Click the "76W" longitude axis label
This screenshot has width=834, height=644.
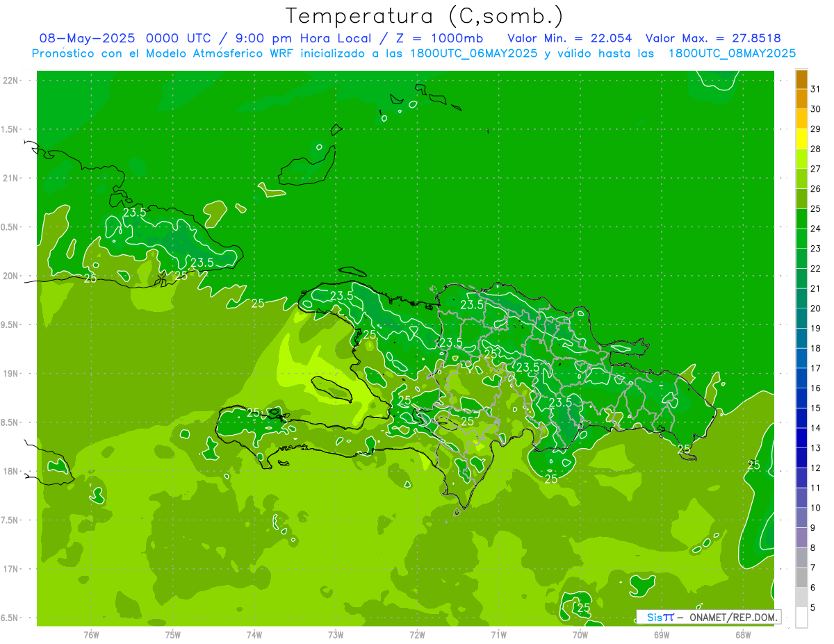pyautogui.click(x=91, y=634)
